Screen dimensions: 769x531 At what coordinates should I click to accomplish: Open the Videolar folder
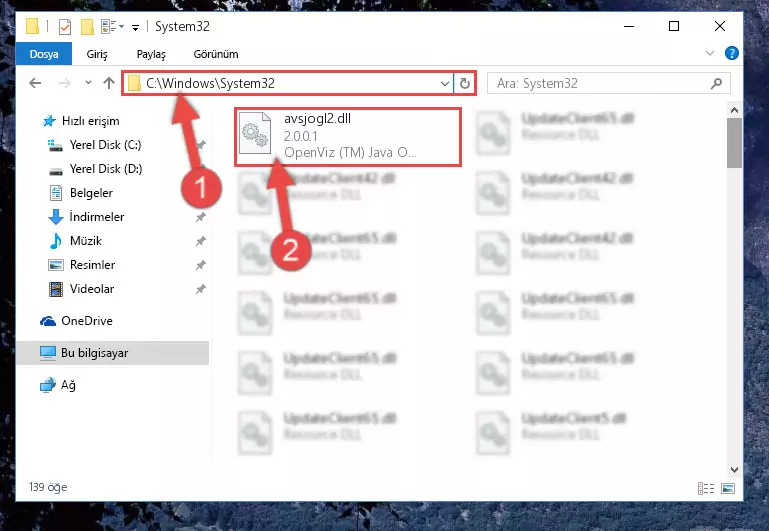(x=92, y=289)
